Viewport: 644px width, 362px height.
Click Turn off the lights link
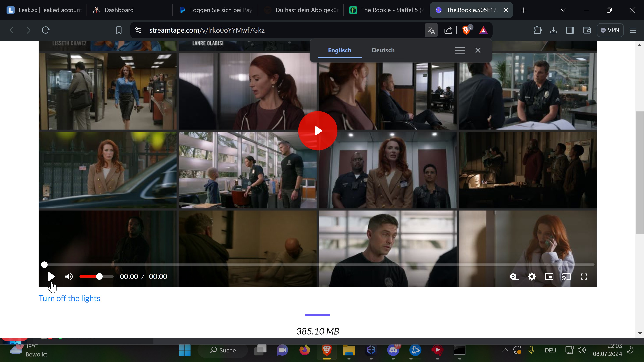click(x=69, y=298)
